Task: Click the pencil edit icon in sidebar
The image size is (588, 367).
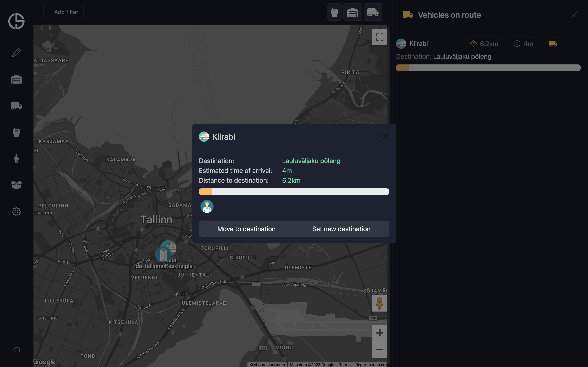Action: [x=16, y=53]
